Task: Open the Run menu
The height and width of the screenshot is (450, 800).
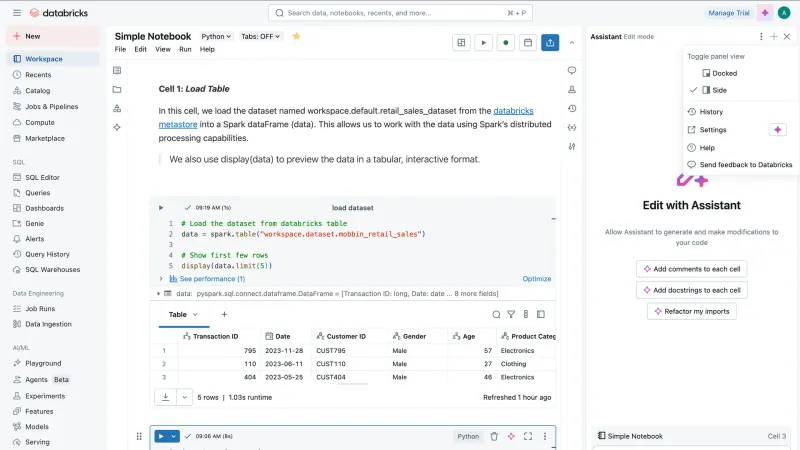Action: (185, 49)
